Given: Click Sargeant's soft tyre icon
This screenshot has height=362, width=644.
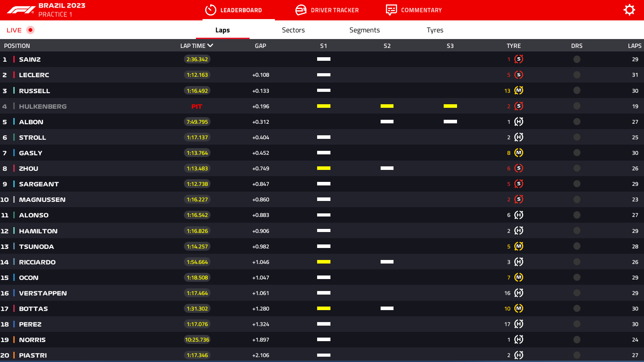Looking at the screenshot, I should 518,184.
